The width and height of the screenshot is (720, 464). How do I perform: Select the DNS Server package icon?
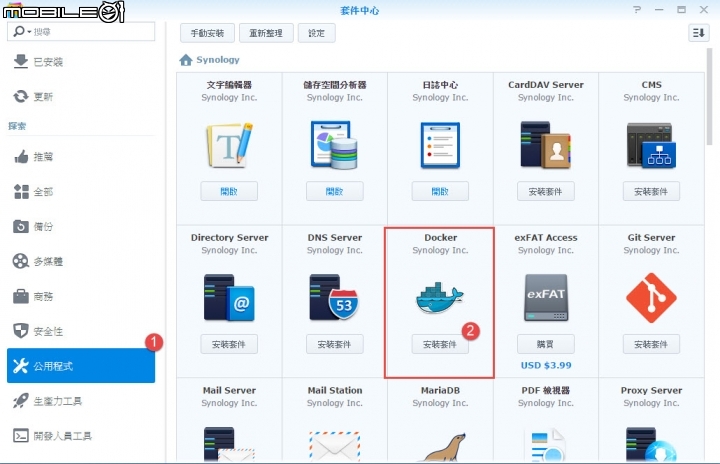pos(334,297)
